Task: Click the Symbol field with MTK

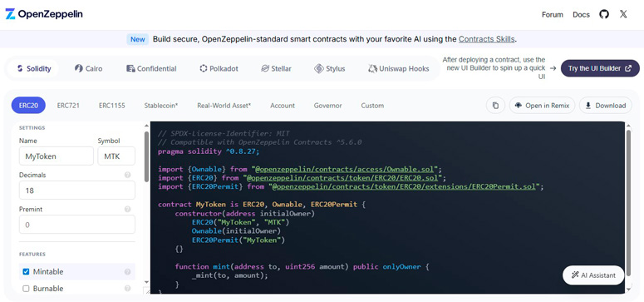Action: 116,156
